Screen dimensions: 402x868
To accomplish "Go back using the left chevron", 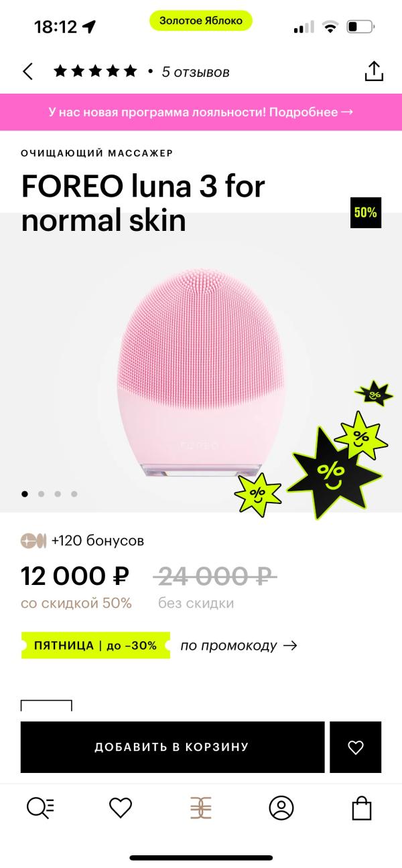I will 27,72.
